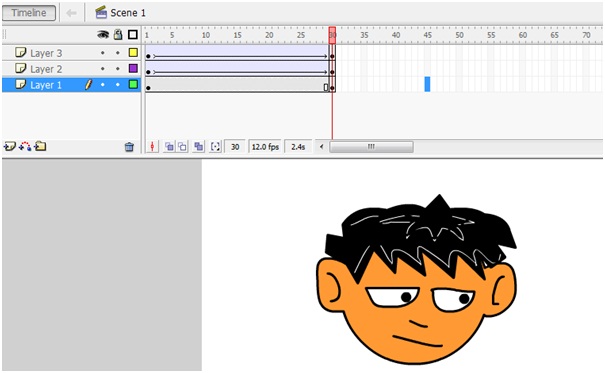Image resolution: width=605 pixels, height=373 pixels.
Task: Insert a new layer folder
Action: 40,147
